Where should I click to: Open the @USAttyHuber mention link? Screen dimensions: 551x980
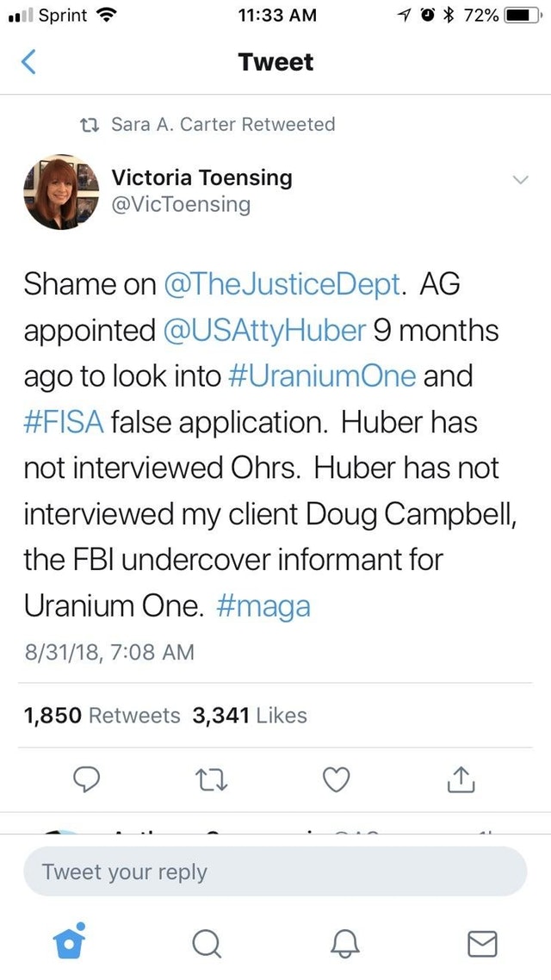pos(264,331)
